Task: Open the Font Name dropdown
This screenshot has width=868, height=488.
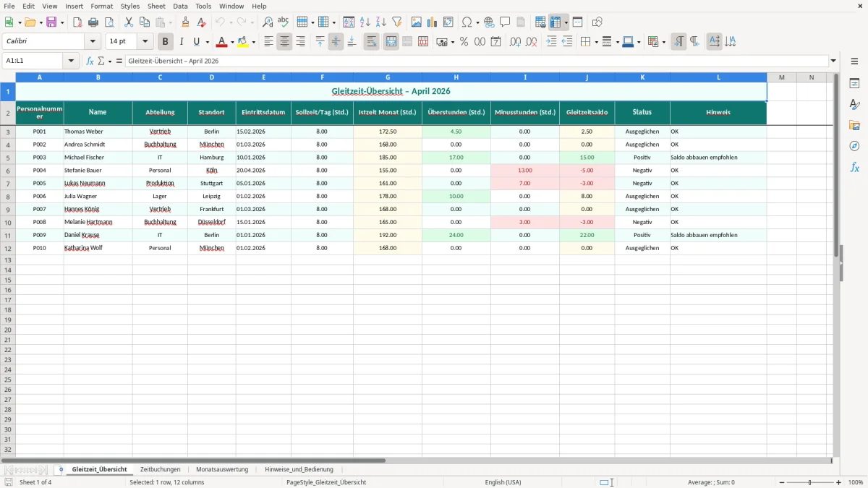Action: pos(93,42)
